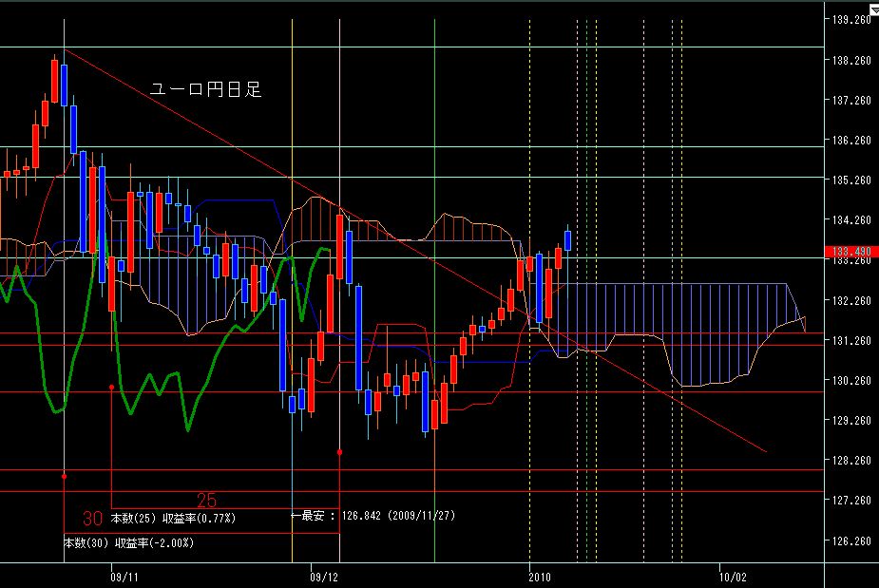The width and height of the screenshot is (879, 588).
Task: Select the red dot marker above the 30 bracket
Action: [64, 477]
